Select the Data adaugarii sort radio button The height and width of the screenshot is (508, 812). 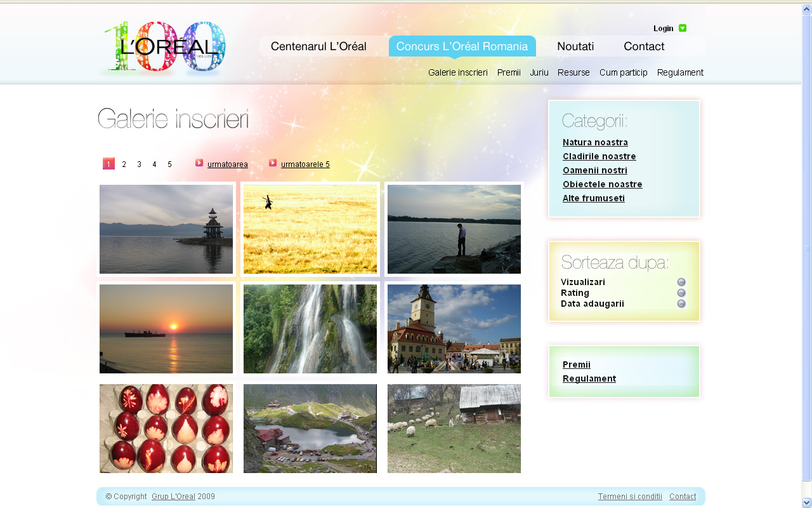681,304
